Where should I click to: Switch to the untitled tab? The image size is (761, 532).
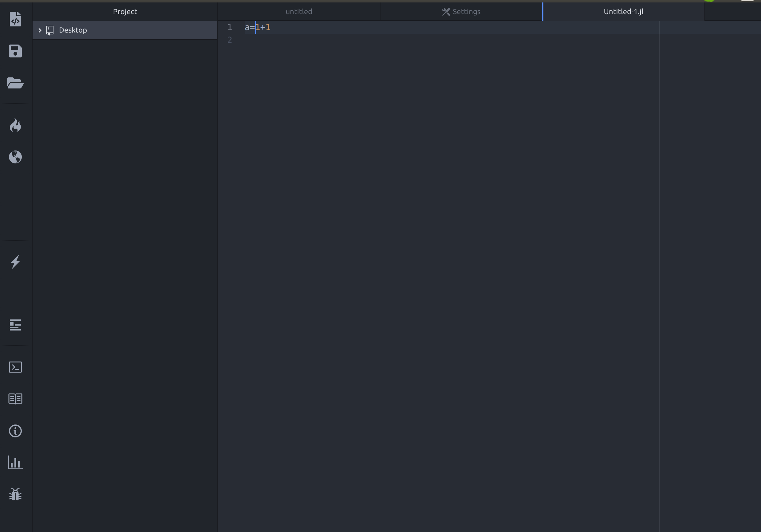(299, 12)
